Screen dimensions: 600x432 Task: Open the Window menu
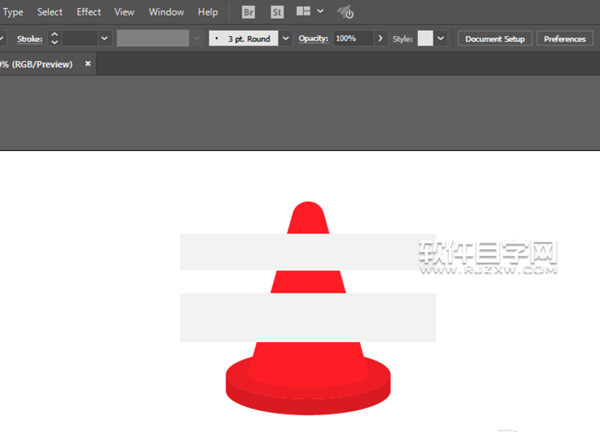point(166,13)
